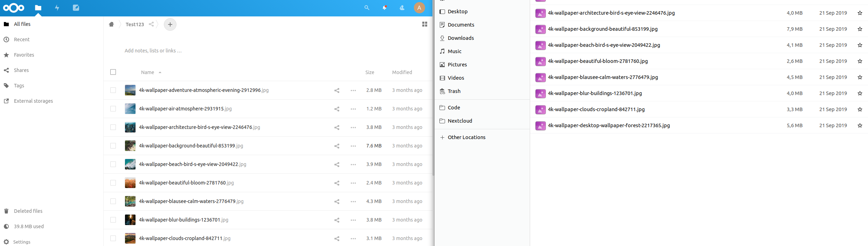Share 4k-wallpaper-beautiful-bloom-2781760 in Nextcloud

coord(337,183)
